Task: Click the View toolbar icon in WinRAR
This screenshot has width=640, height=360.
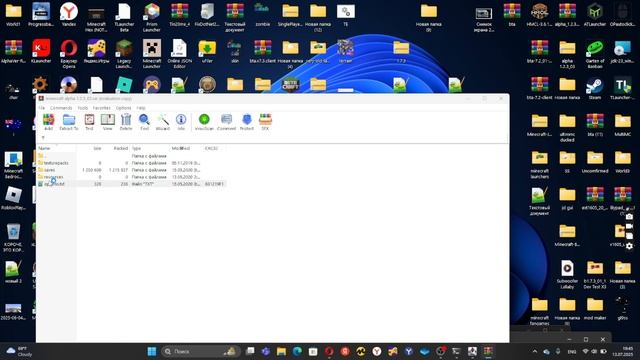Action: [107, 122]
